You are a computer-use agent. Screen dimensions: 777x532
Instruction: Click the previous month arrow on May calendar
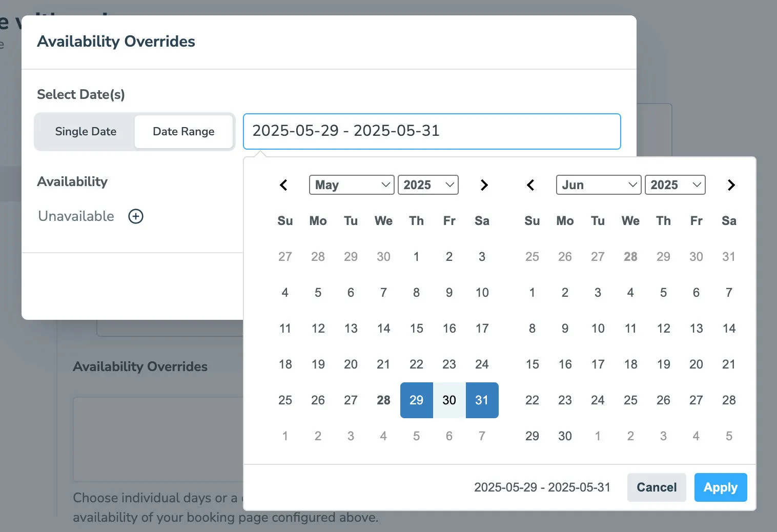[x=284, y=185]
